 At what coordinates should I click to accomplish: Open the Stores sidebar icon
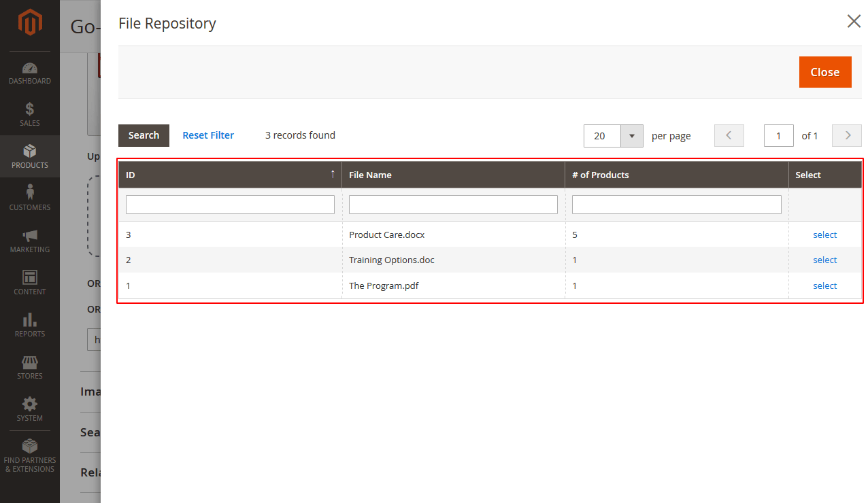point(29,362)
